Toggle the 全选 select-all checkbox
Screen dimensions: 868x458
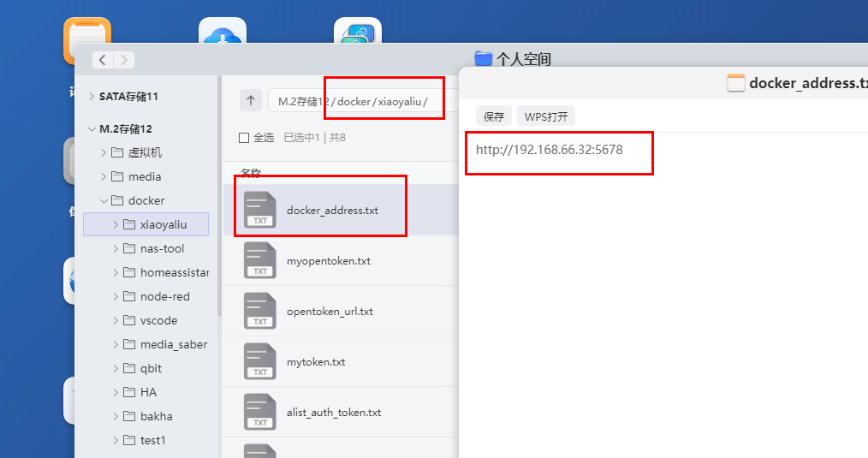[x=244, y=137]
